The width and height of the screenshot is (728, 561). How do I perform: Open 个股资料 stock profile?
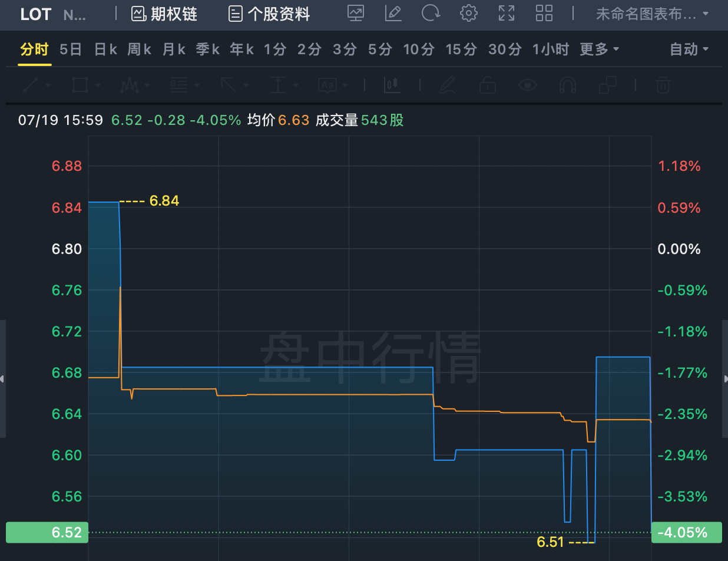(269, 14)
